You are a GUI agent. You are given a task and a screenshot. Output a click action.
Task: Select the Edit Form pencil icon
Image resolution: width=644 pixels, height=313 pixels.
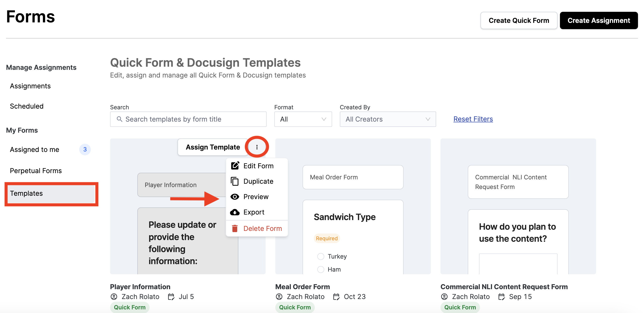pyautogui.click(x=235, y=165)
